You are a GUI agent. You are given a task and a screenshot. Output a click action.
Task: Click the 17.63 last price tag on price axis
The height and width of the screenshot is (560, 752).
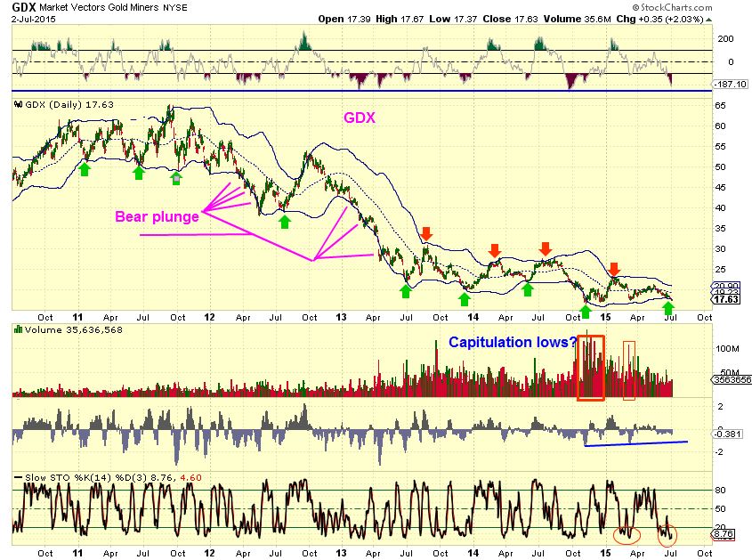tap(726, 299)
